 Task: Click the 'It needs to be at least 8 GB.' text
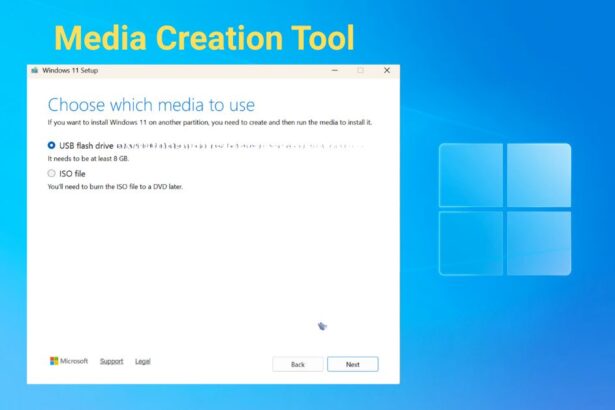(88, 159)
